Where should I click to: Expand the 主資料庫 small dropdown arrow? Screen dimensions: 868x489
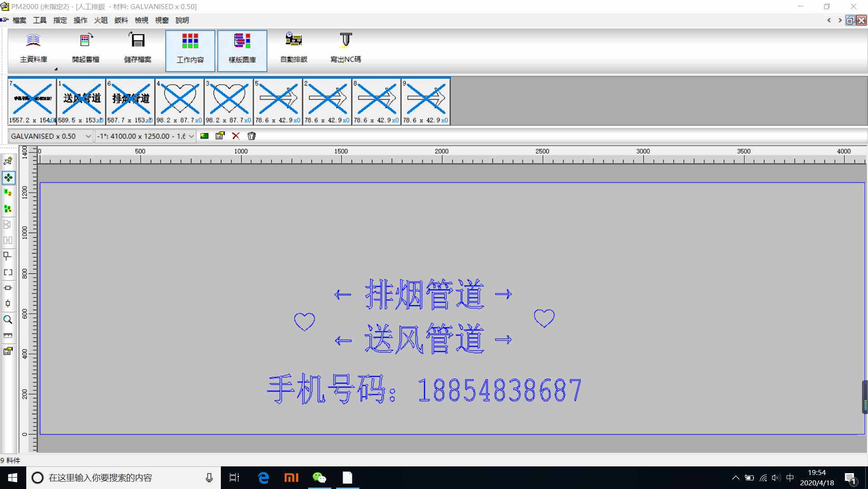(x=56, y=69)
